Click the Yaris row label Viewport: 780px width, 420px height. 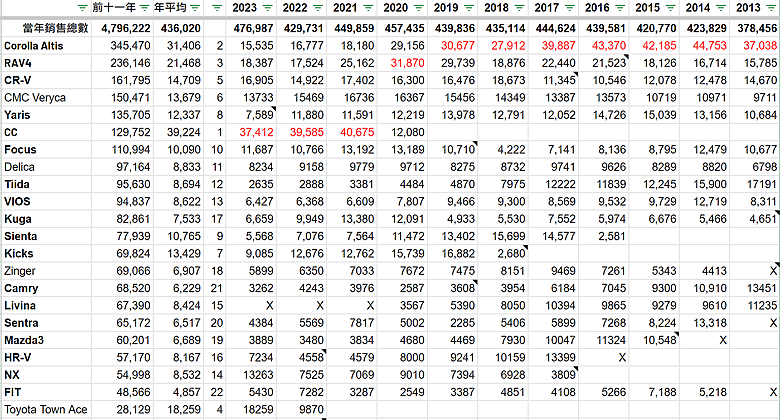click(17, 115)
